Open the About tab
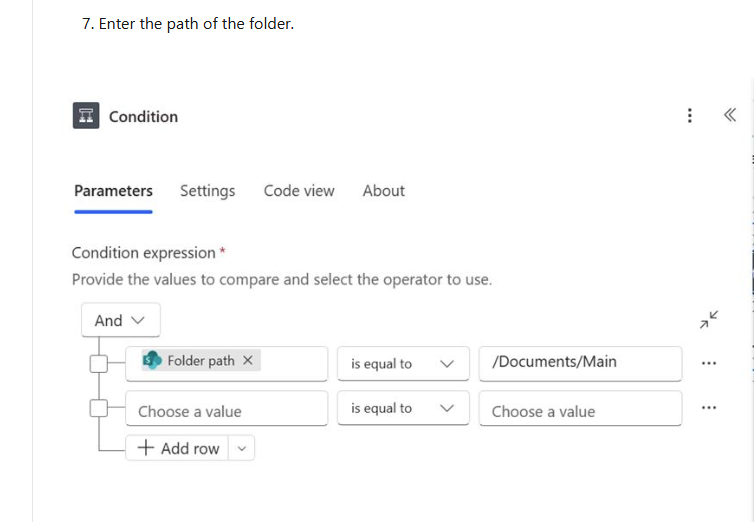The image size is (756, 522). click(x=383, y=191)
